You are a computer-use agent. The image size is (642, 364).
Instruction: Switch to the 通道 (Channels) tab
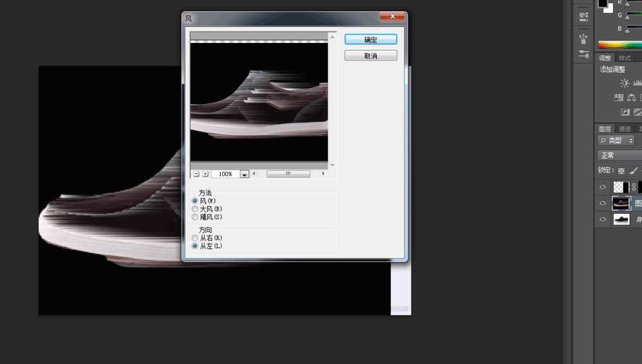[624, 129]
